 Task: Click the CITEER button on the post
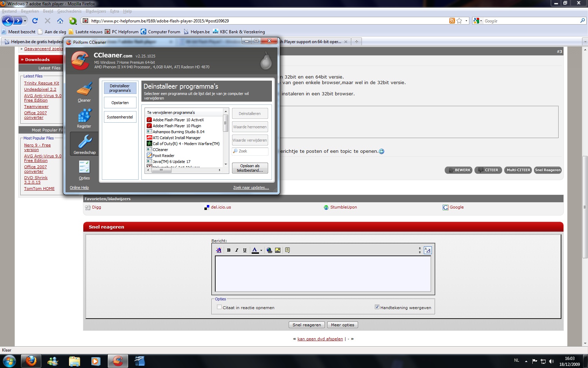(488, 170)
